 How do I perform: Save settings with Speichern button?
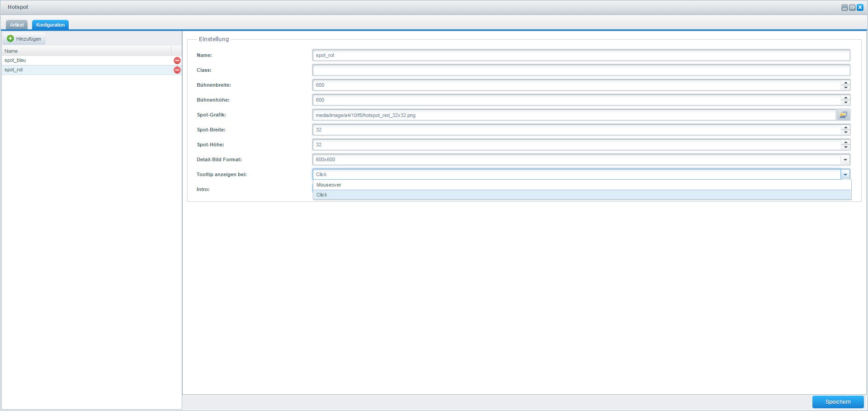838,402
